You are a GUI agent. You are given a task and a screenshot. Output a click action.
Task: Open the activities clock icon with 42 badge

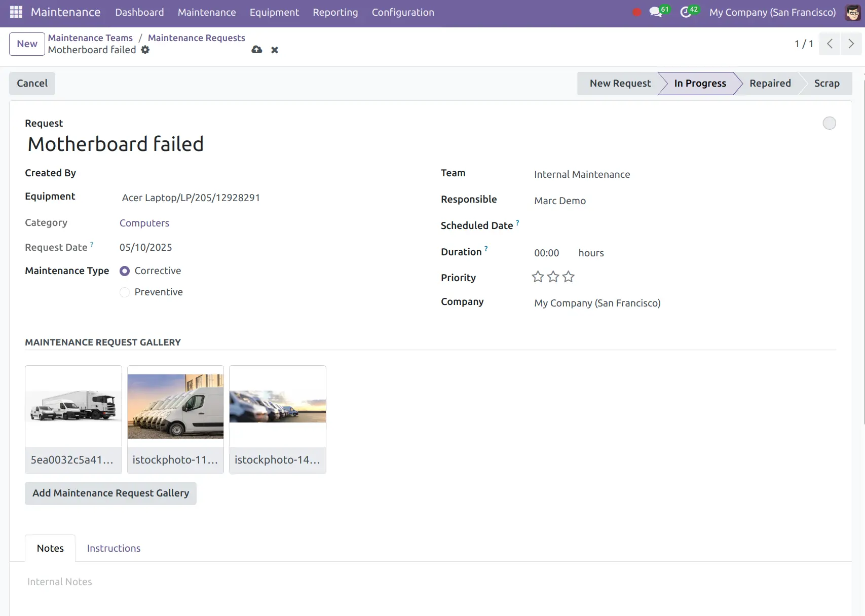coord(689,12)
